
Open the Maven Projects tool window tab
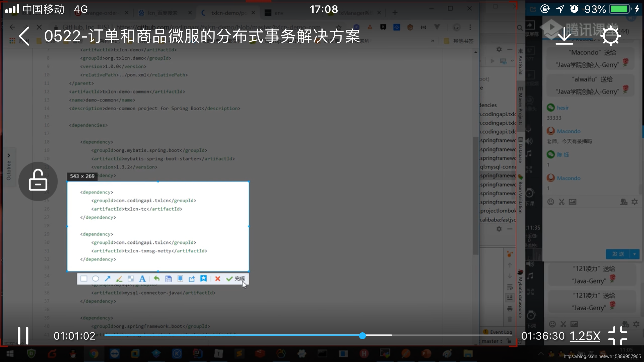(520, 105)
